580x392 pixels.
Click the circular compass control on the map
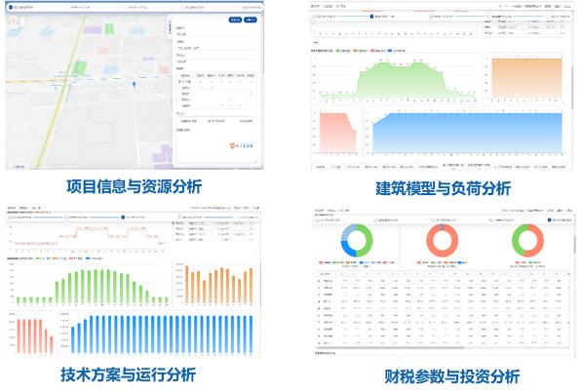[x=14, y=21]
